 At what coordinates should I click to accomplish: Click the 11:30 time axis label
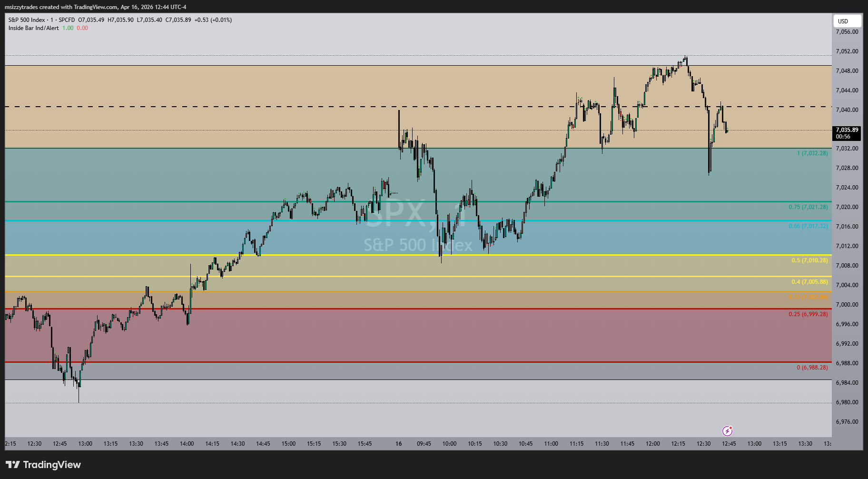coord(602,444)
